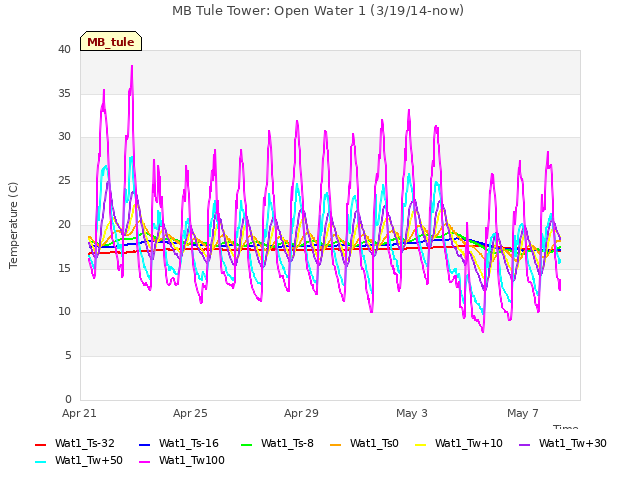Click the 15 y-axis tick label
The image size is (640, 480).
pyautogui.click(x=64, y=268)
